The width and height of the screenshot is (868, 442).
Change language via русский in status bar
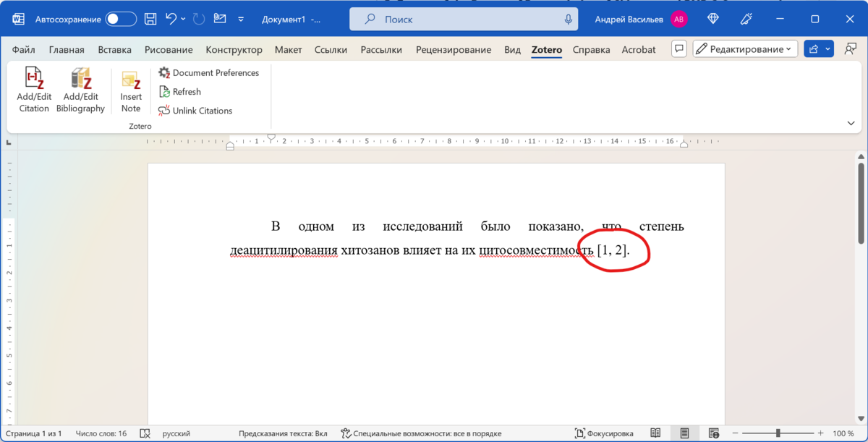pos(176,433)
